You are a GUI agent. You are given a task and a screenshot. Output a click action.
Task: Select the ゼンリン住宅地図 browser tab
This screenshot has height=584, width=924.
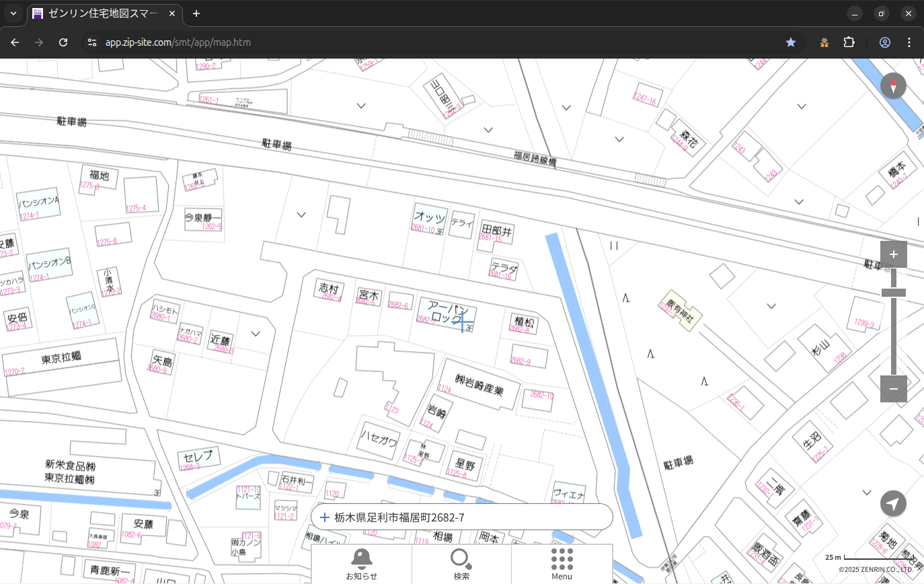point(104,13)
